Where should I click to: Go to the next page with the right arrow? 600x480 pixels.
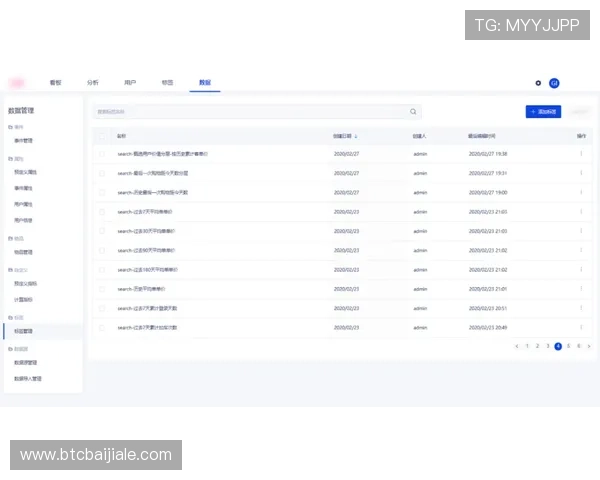tap(589, 346)
